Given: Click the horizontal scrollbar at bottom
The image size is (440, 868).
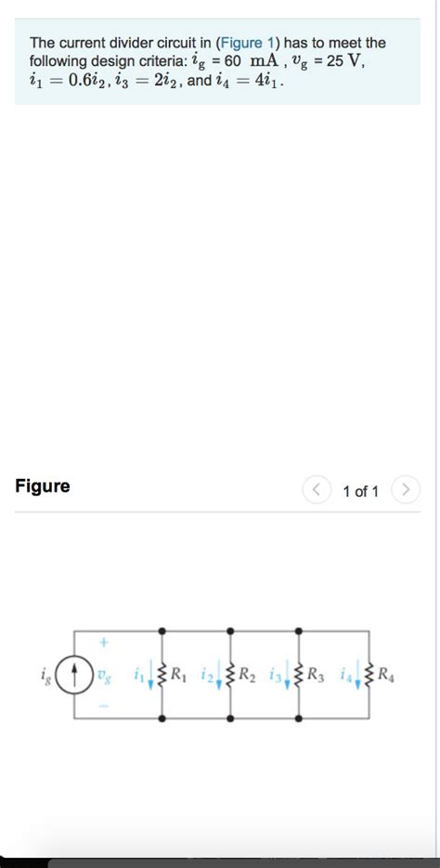Looking at the screenshot, I should (x=243, y=863).
